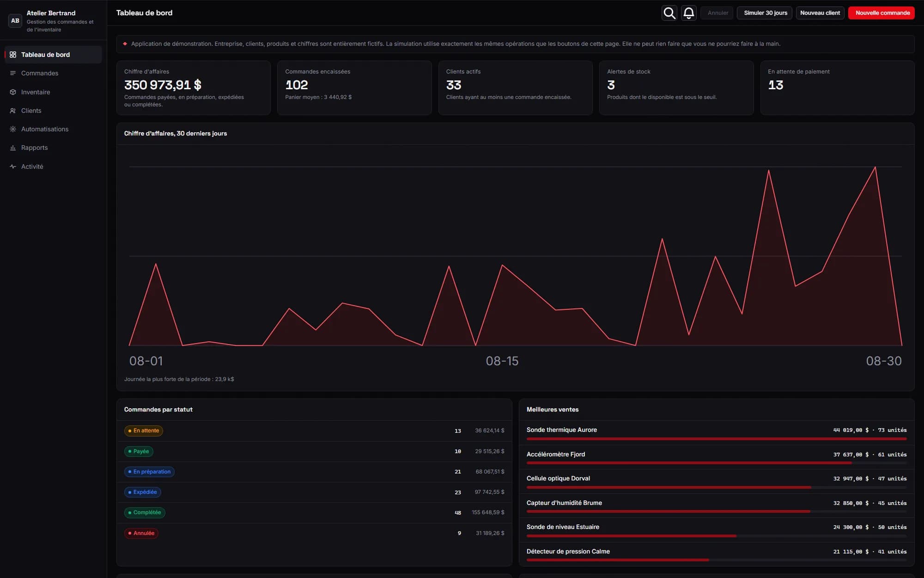
Task: Click the Meilleures ventes heading
Action: (553, 410)
